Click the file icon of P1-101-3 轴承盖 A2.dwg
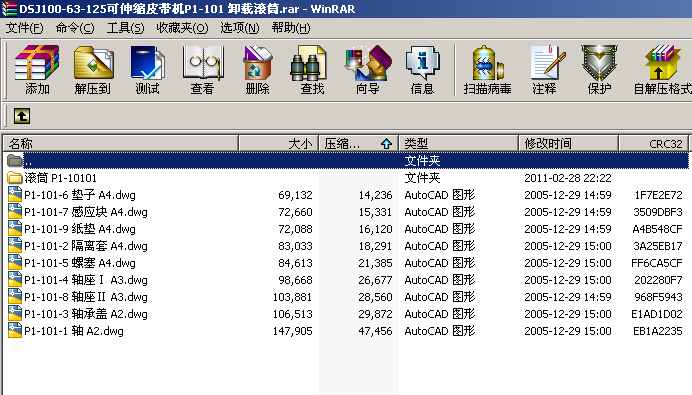This screenshot has height=395, width=692. [x=15, y=314]
